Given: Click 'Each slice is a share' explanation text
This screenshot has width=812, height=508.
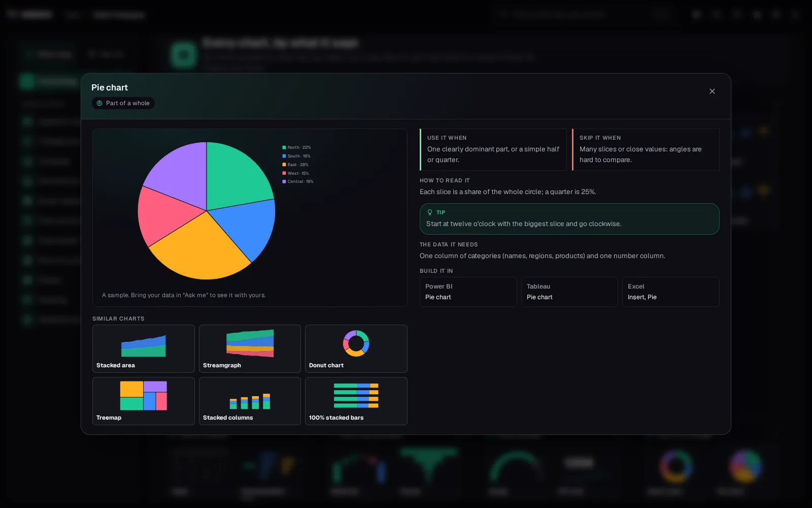Looking at the screenshot, I should click(x=508, y=192).
